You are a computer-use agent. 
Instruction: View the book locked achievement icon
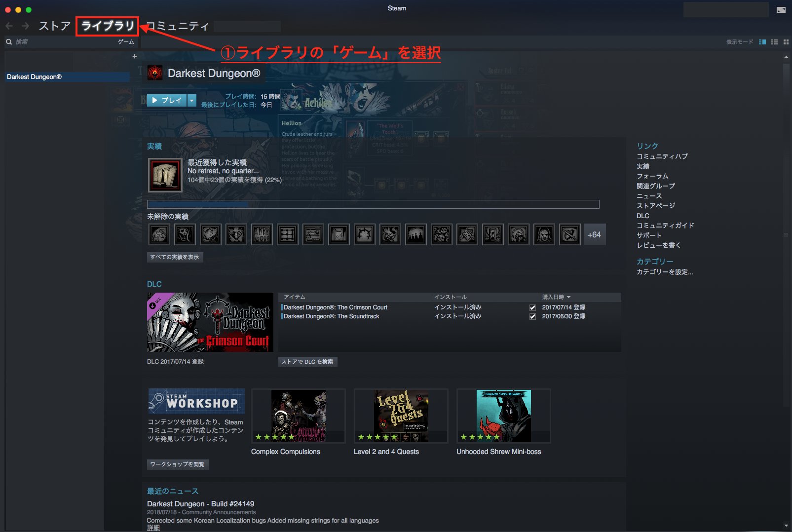click(x=339, y=234)
